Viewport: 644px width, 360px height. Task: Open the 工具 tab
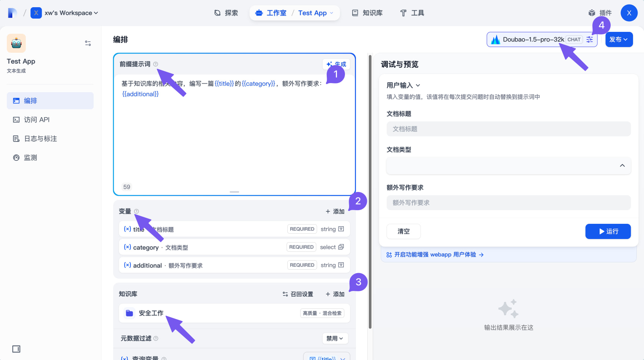(412, 13)
